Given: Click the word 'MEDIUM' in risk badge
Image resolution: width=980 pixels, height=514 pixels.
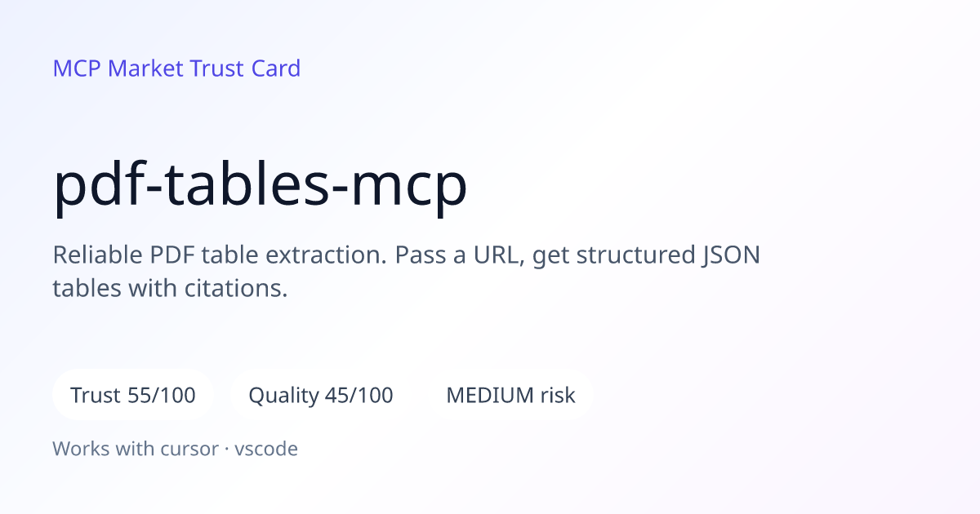Looking at the screenshot, I should coord(490,396).
